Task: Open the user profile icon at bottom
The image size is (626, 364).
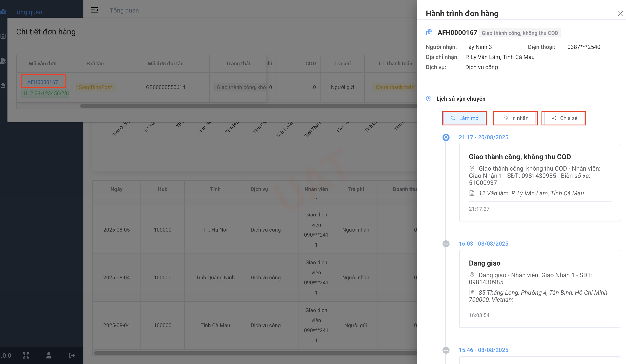Action: [49, 355]
